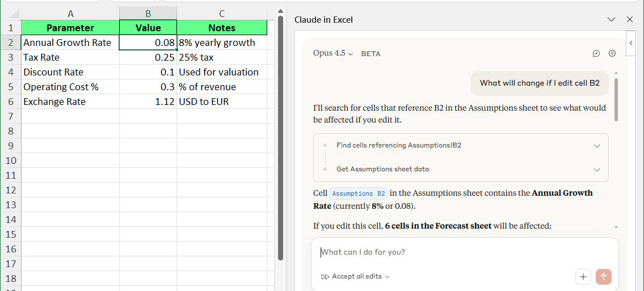Image resolution: width=644 pixels, height=291 pixels.
Task: Expand the Get Assumptions sheet data step
Action: point(596,170)
